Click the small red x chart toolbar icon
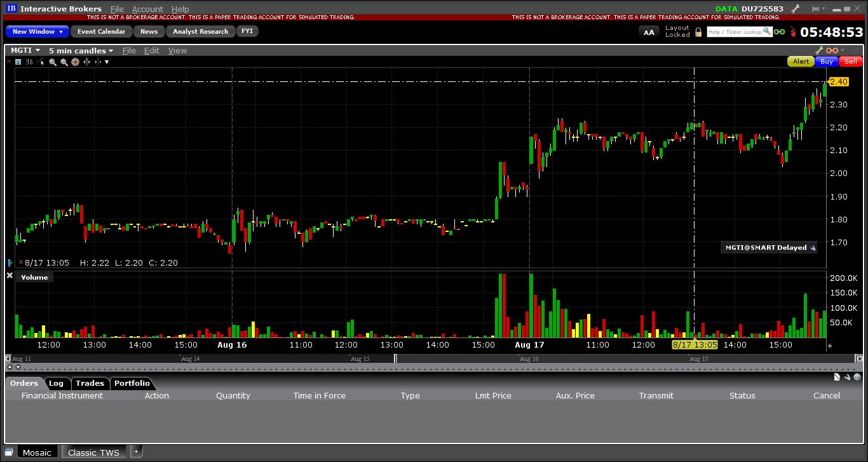This screenshot has height=462, width=868. (9, 62)
